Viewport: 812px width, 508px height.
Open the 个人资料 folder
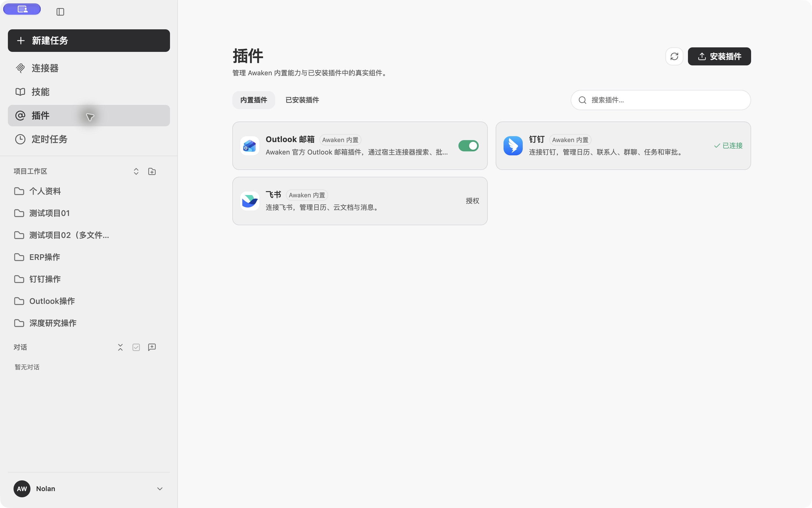point(89,191)
